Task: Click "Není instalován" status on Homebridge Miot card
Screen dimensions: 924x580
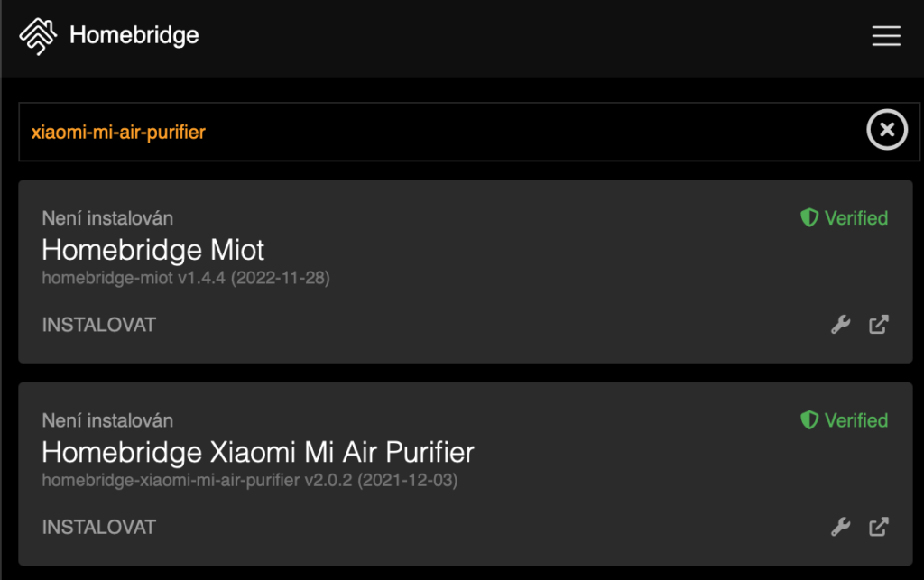Action: tap(107, 218)
